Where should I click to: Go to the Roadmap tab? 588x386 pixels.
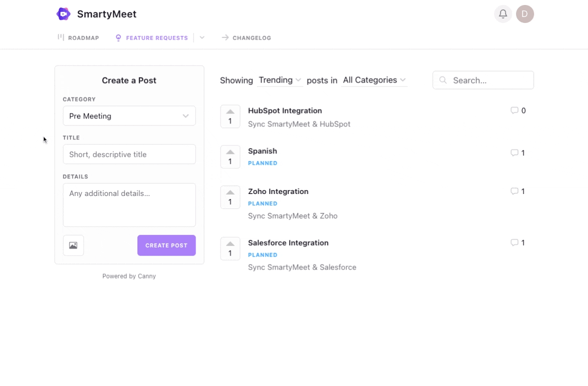coord(78,37)
